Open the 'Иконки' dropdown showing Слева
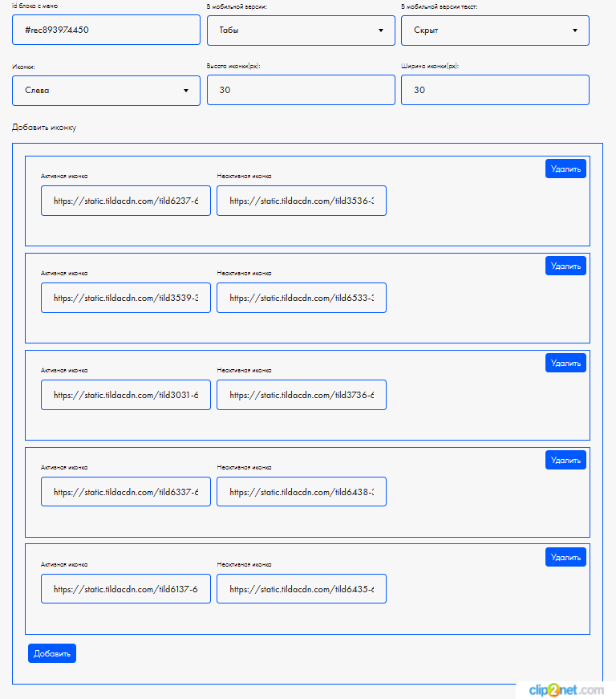 (x=106, y=91)
